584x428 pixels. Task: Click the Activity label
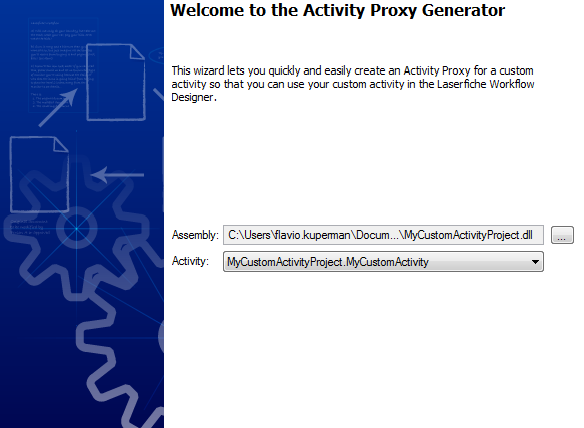(190, 261)
